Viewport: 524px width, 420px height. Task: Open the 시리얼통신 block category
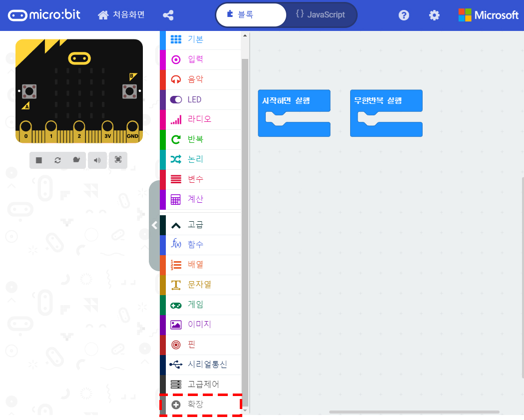point(200,365)
